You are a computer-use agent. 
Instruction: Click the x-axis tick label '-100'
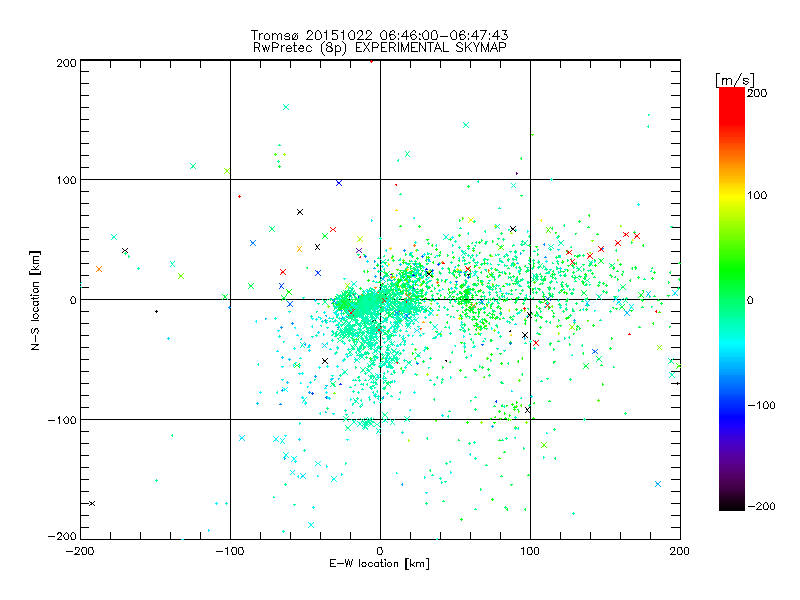pyautogui.click(x=230, y=551)
